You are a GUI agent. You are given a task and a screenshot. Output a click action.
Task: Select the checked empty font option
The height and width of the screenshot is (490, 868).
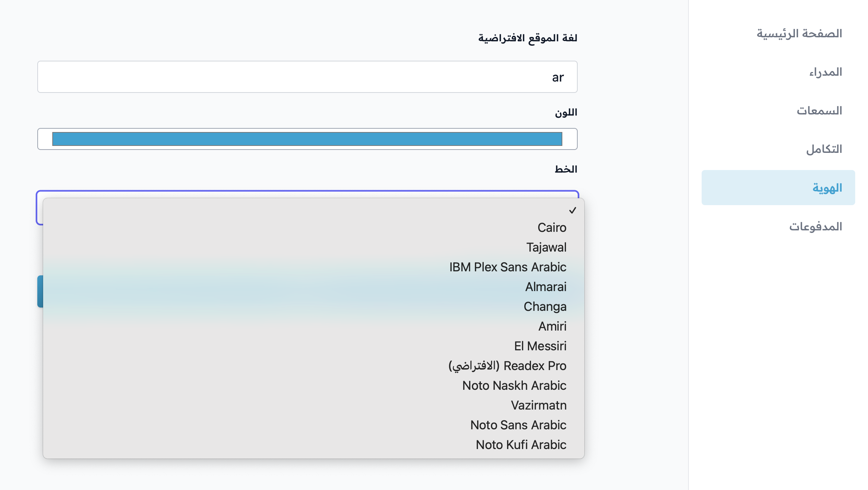coord(314,210)
